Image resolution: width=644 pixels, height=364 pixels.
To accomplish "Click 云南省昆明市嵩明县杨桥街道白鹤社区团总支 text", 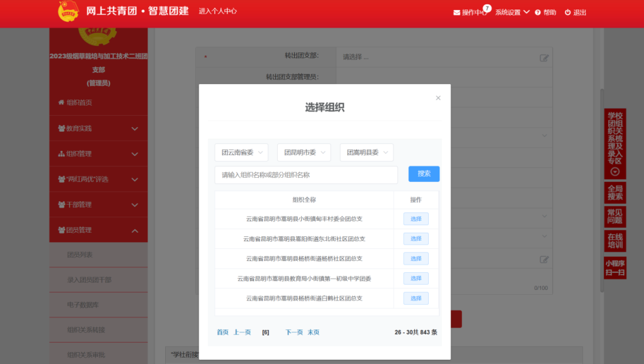I will (x=304, y=298).
